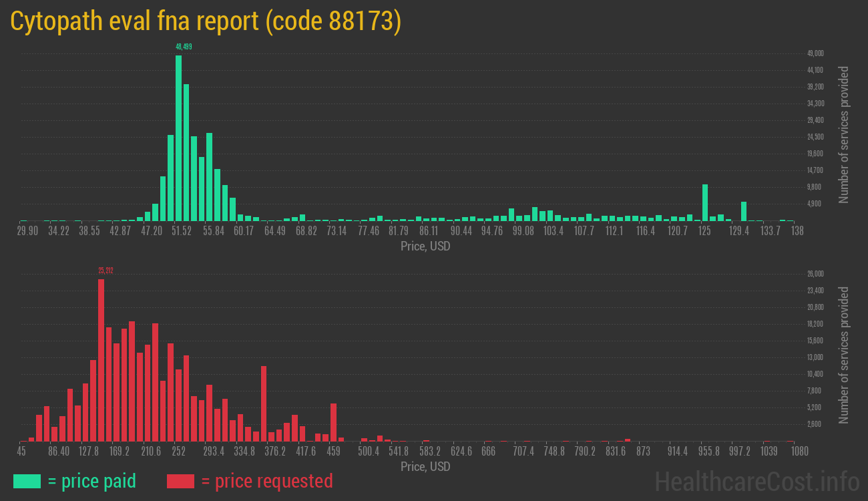Click the 51.52 tick label on green chart
The image size is (868, 501).
(181, 231)
